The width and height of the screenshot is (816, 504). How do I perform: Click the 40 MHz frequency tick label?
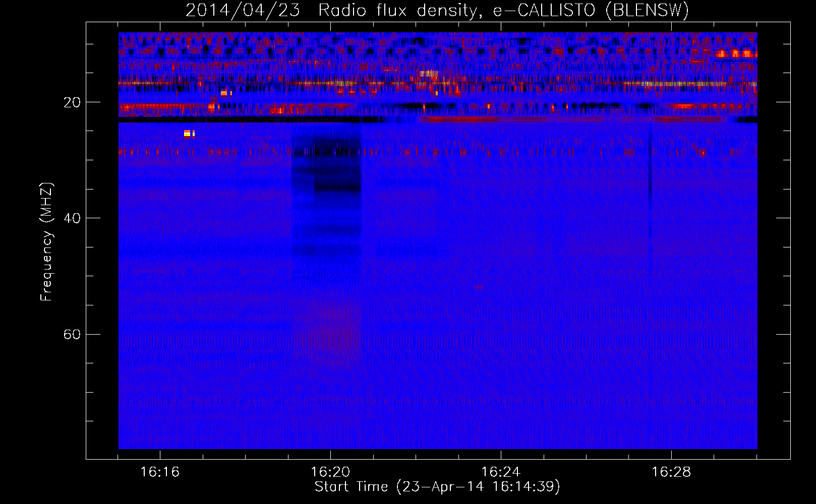click(72, 218)
